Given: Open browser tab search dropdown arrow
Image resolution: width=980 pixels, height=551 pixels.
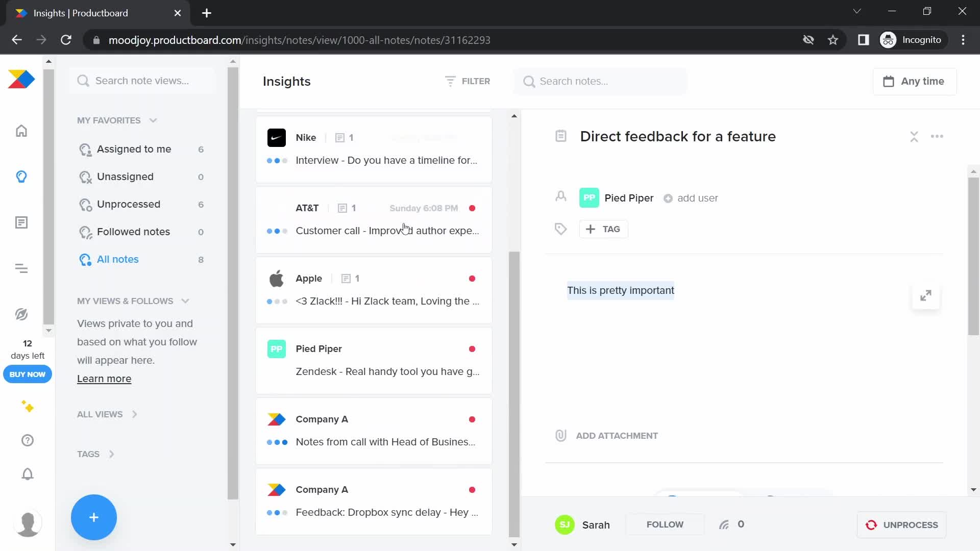Looking at the screenshot, I should pos(857,11).
